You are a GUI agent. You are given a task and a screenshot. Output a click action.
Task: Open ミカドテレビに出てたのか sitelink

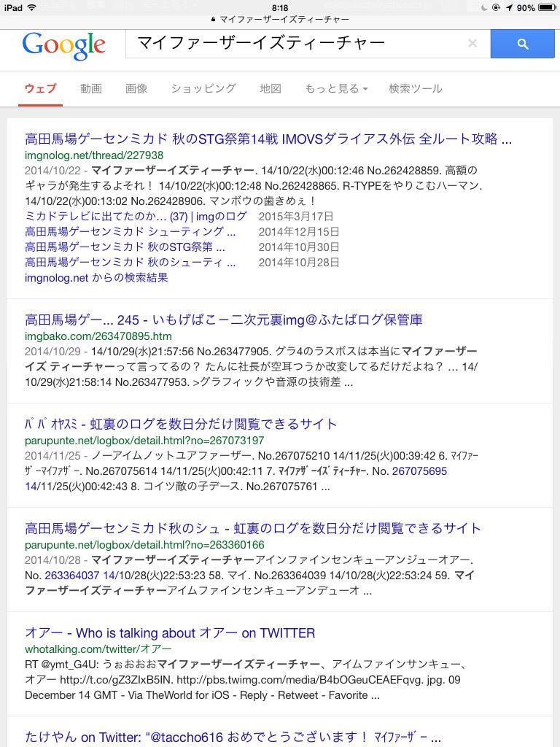tap(136, 216)
